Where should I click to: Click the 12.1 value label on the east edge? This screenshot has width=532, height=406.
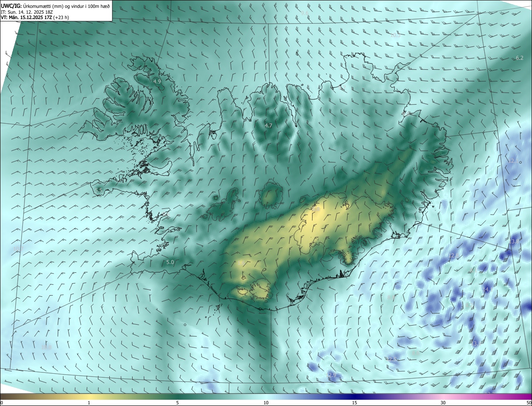coord(513,161)
